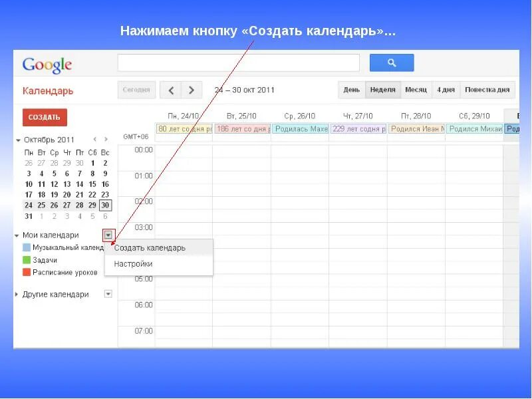Open the Расписание уроков calendar label
The width and height of the screenshot is (532, 399).
tap(65, 273)
